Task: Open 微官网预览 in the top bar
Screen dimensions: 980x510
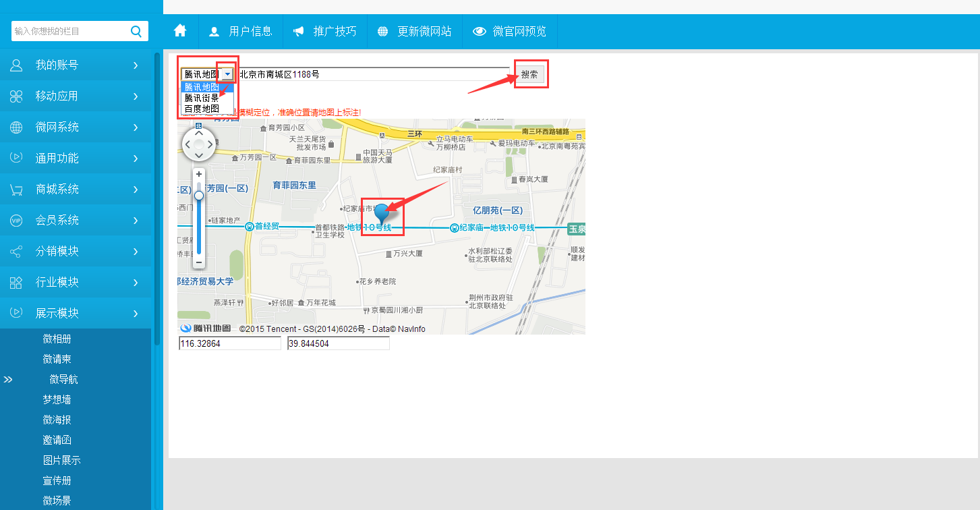Action: pos(510,31)
